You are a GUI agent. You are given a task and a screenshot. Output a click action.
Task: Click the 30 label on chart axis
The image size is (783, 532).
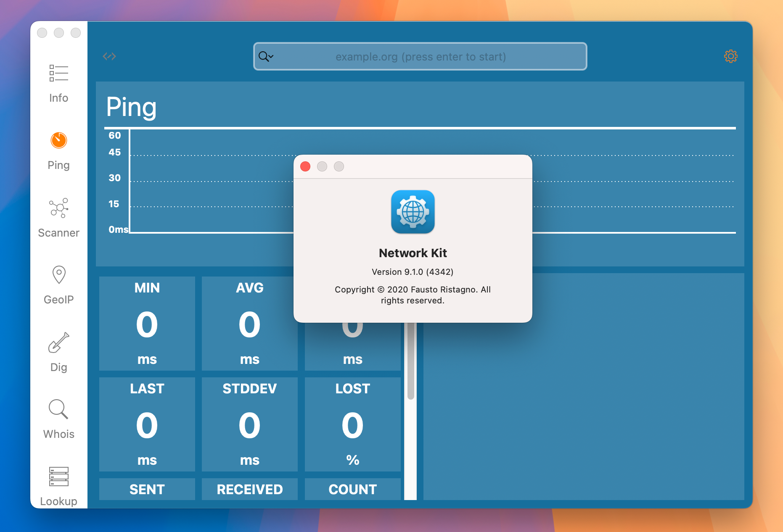(114, 178)
